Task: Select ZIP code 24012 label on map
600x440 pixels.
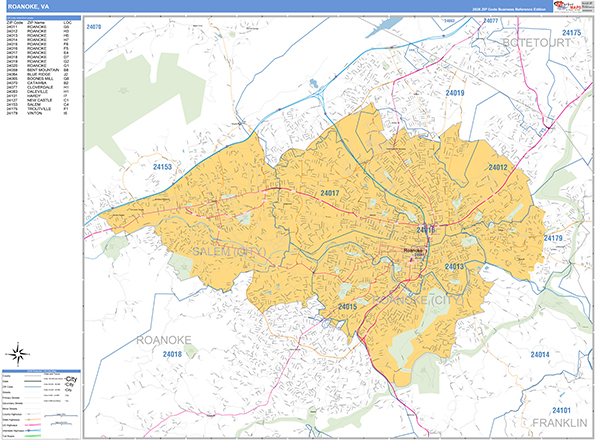Action: (497, 167)
